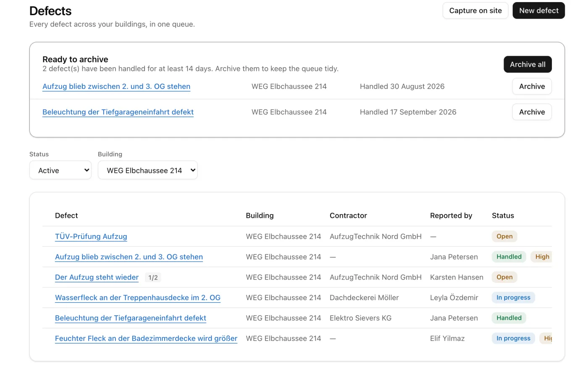
Task: Click the In progress badge for Wasserfleck row
Action: point(513,298)
